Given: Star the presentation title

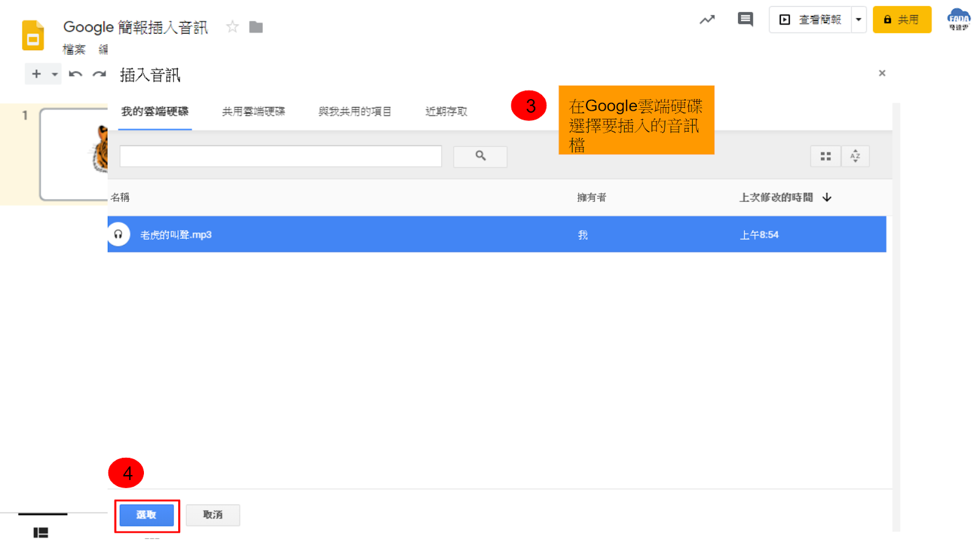Looking at the screenshot, I should [x=232, y=27].
